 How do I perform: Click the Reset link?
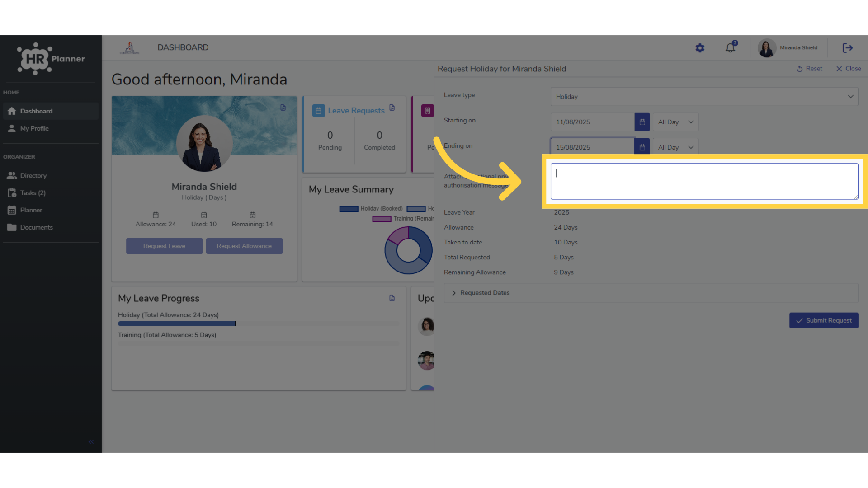click(809, 69)
